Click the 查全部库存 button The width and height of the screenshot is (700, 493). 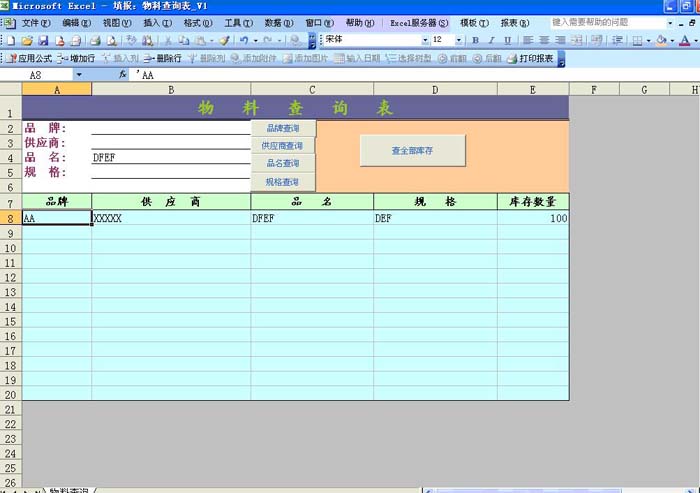[412, 150]
